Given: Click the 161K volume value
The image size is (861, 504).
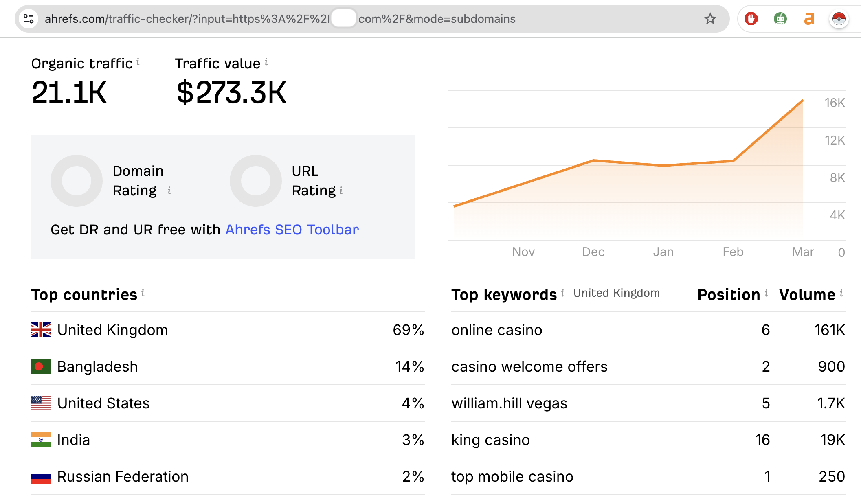Looking at the screenshot, I should click(x=830, y=330).
